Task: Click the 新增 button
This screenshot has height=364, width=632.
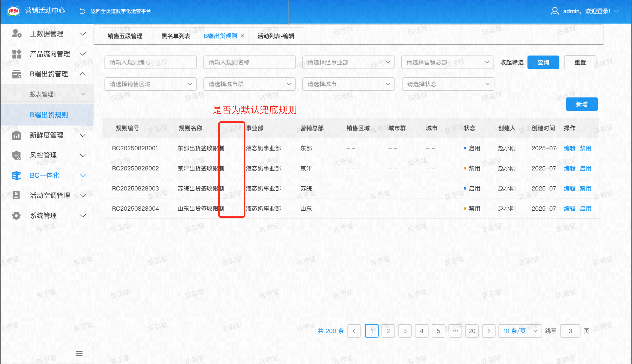Action: (582, 104)
